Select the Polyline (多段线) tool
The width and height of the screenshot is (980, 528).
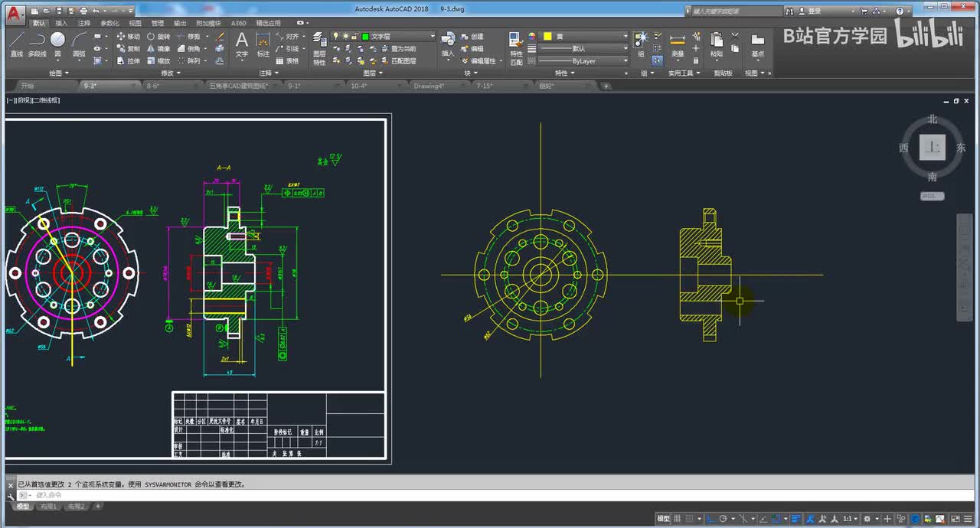(37, 44)
